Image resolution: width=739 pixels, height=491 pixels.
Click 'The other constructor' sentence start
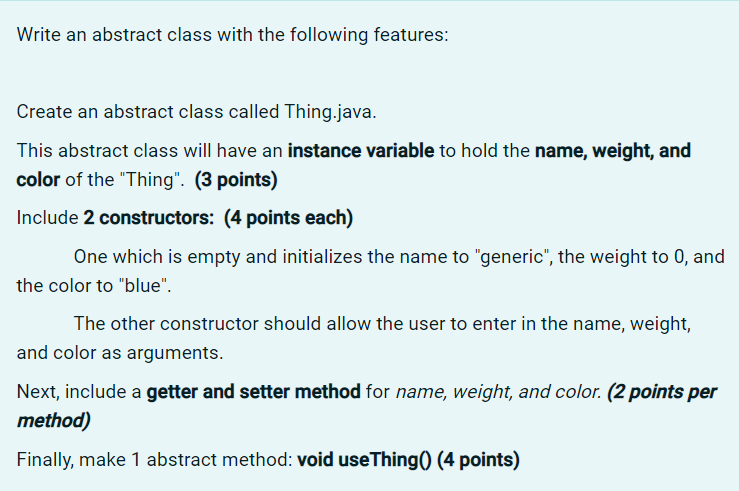click(166, 324)
